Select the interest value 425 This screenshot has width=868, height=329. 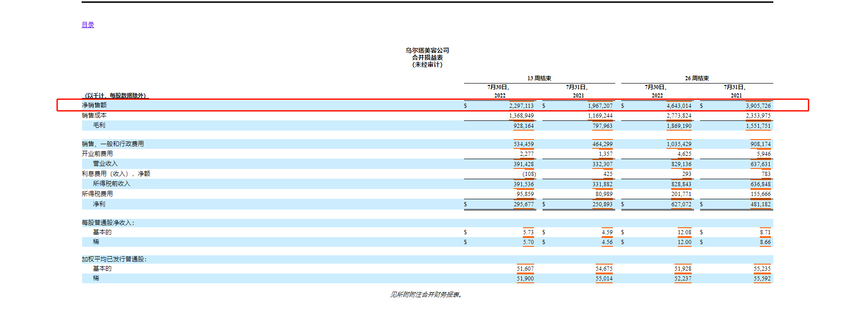click(x=608, y=174)
